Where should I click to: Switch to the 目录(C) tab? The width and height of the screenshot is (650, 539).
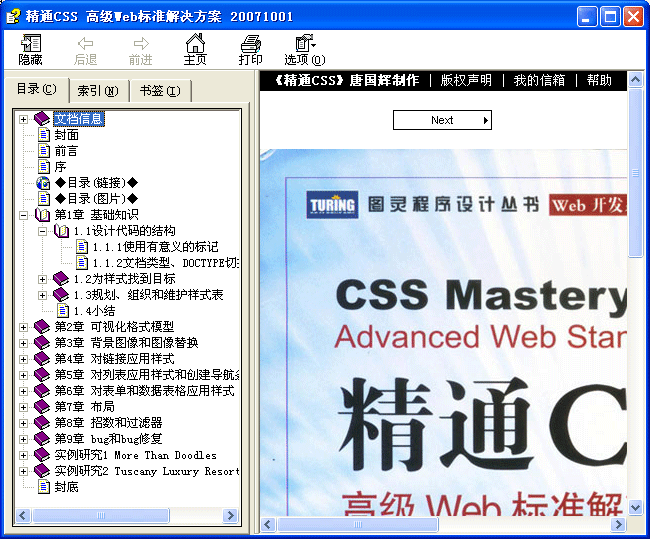(36, 89)
